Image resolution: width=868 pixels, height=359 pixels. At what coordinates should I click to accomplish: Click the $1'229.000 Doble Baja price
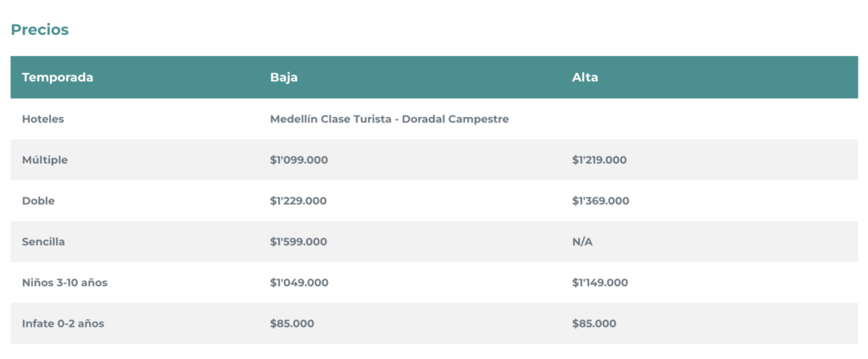tap(298, 201)
